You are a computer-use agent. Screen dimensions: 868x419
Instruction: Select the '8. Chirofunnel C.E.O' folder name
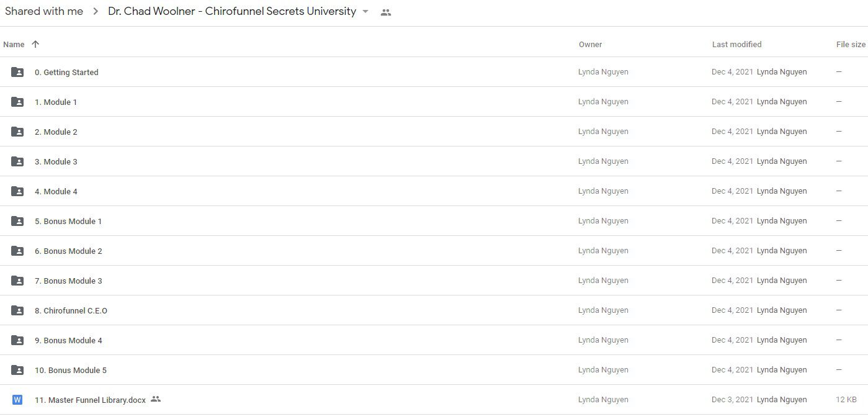tap(71, 310)
